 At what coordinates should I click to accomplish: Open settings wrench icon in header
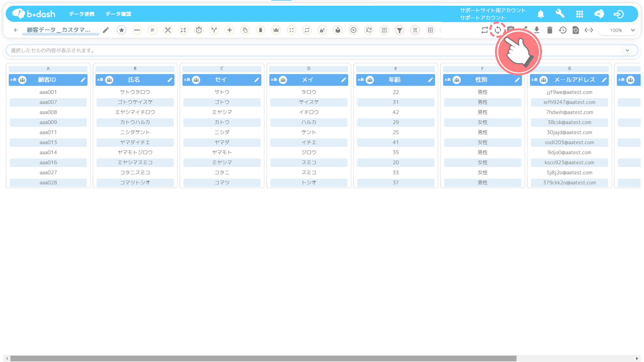click(560, 14)
